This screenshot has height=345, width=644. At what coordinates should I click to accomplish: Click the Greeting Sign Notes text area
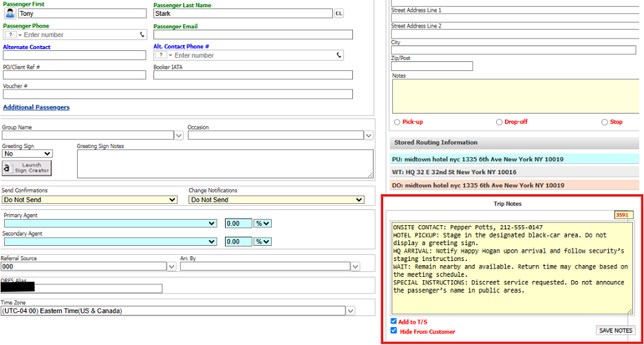point(225,164)
